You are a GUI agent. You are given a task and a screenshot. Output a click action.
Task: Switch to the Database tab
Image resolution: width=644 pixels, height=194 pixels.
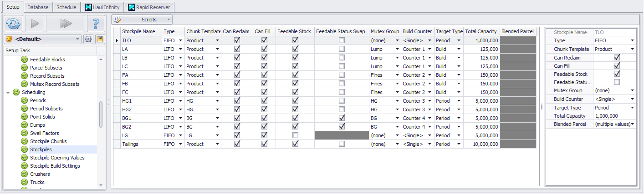coord(38,7)
